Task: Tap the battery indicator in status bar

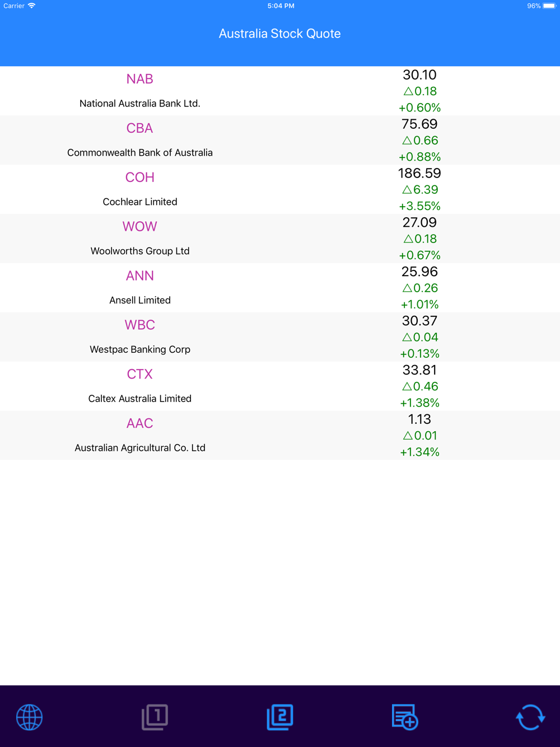Action: click(x=549, y=6)
